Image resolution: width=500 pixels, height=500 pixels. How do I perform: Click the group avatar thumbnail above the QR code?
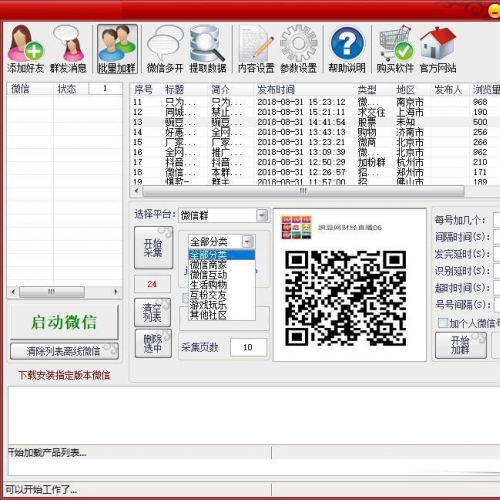click(296, 227)
